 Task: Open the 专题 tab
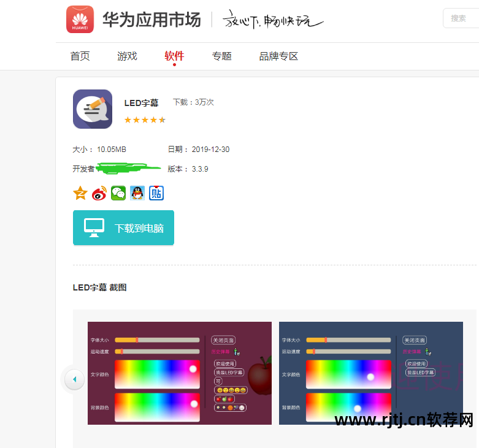click(x=222, y=56)
